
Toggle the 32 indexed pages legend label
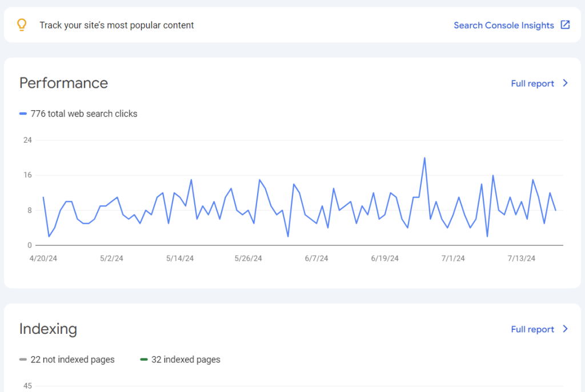[186, 359]
